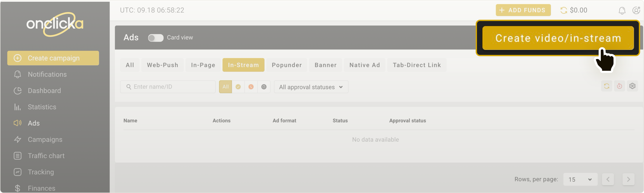Click the ADD FUNDS button

click(523, 10)
